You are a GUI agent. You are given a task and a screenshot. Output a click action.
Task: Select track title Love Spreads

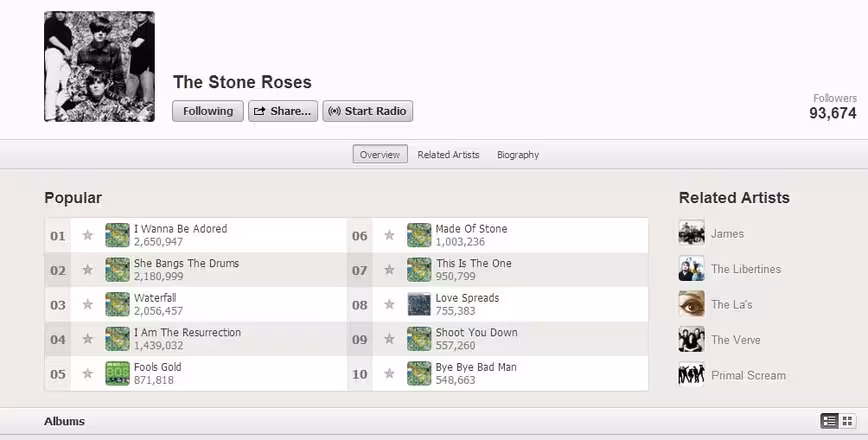[467, 298]
